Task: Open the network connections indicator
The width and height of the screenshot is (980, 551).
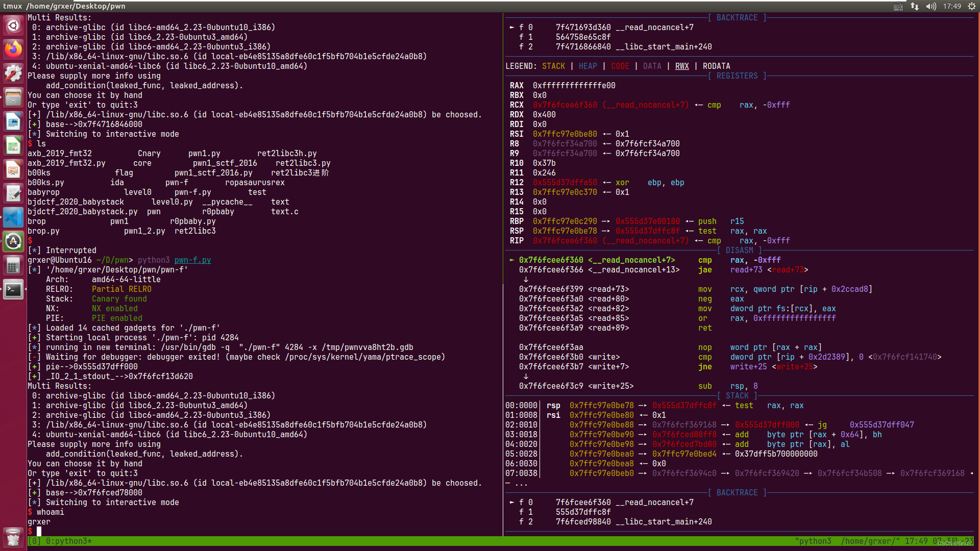Action: [914, 6]
